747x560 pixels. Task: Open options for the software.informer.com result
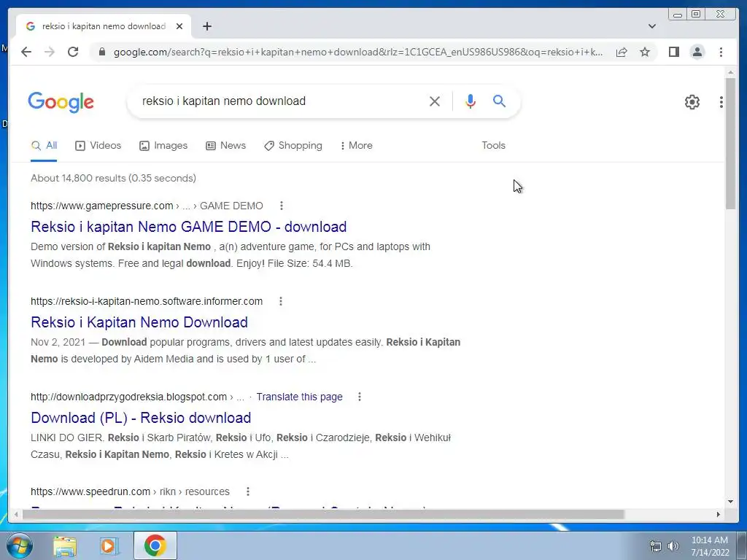tap(281, 301)
